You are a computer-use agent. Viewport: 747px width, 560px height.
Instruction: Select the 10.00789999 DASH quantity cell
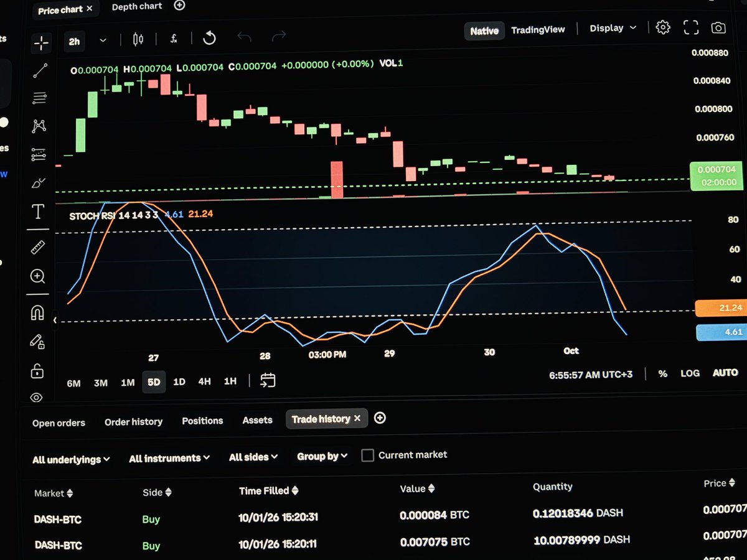point(581,540)
